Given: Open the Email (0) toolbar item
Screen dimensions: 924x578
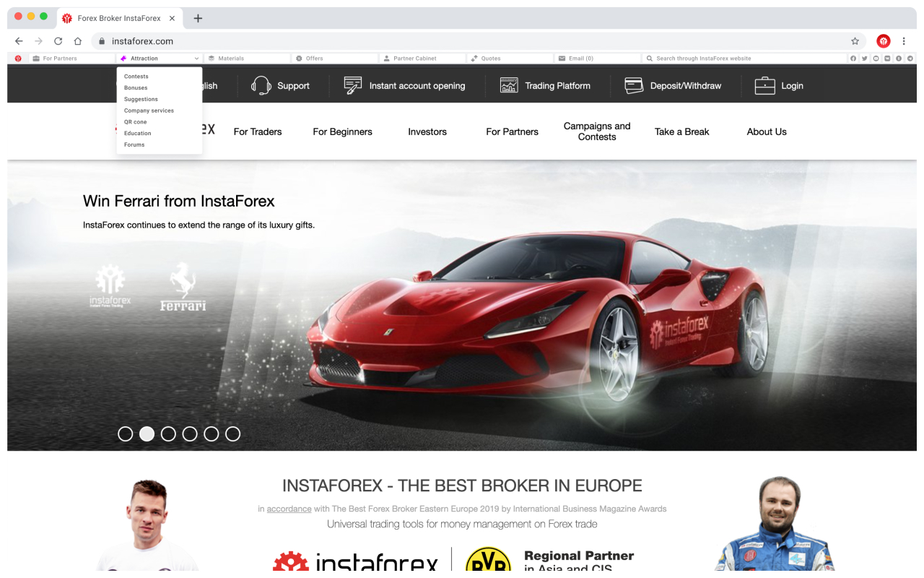Looking at the screenshot, I should pos(598,58).
